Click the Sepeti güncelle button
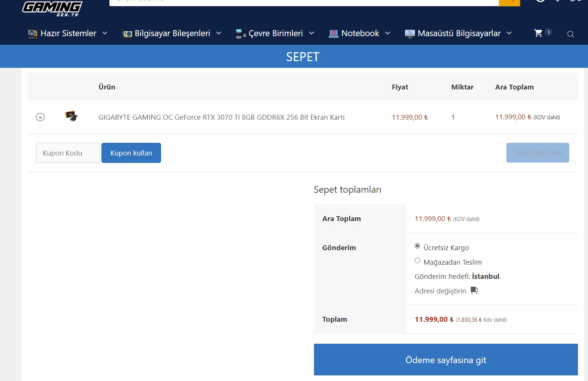The height and width of the screenshot is (381, 588). click(x=538, y=153)
